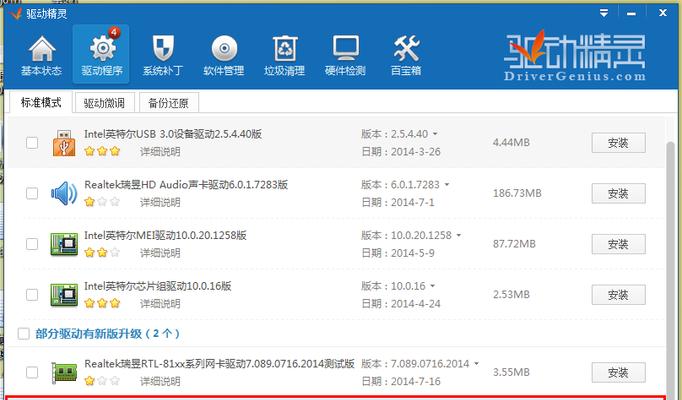Expand version dropdown next to 10.0.20.1258
This screenshot has height=400, width=682.
[x=458, y=235]
